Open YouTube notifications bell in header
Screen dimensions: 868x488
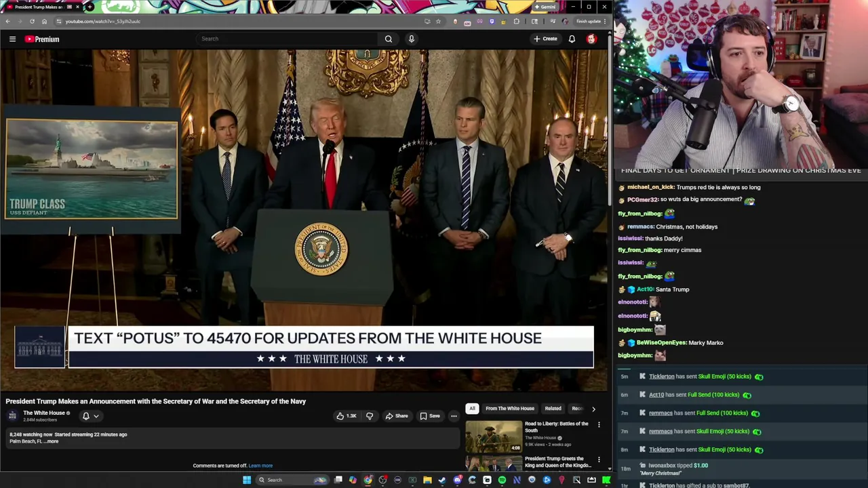click(x=572, y=39)
